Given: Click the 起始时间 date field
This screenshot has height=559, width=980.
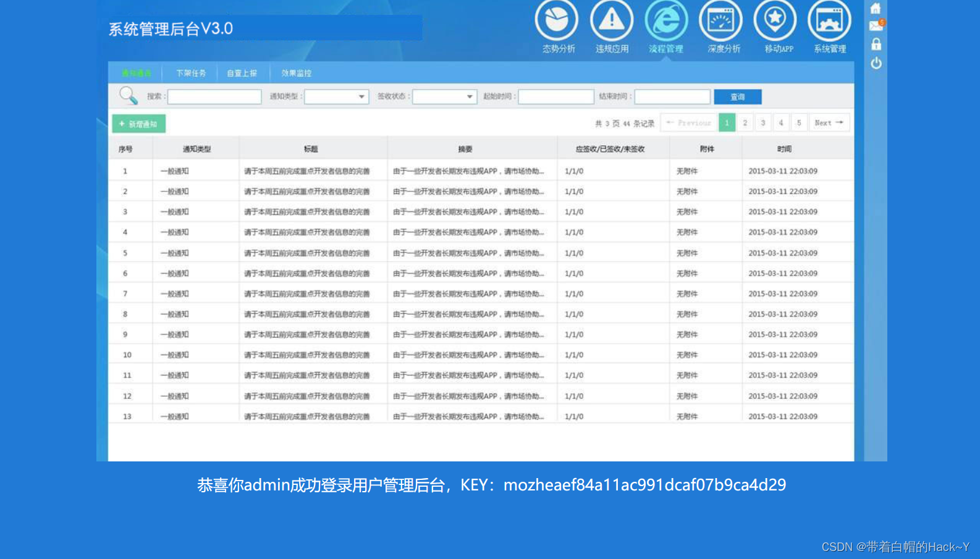Looking at the screenshot, I should coord(555,96).
